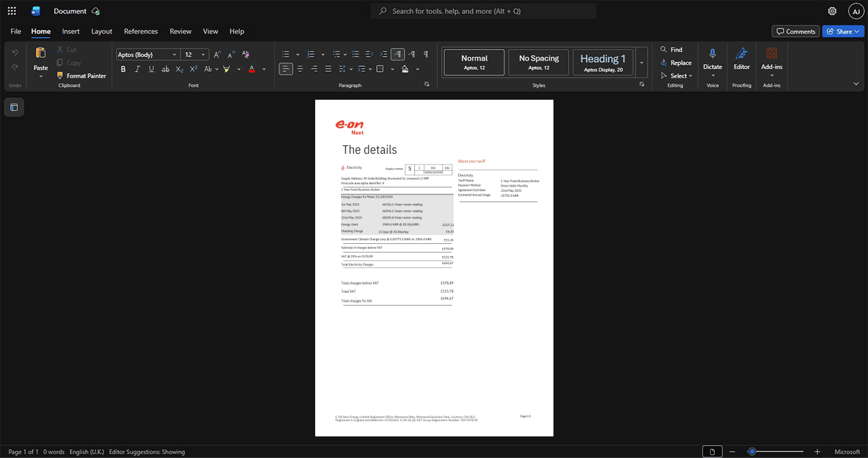
Task: Adjust the zoom slider handle
Action: (752, 452)
